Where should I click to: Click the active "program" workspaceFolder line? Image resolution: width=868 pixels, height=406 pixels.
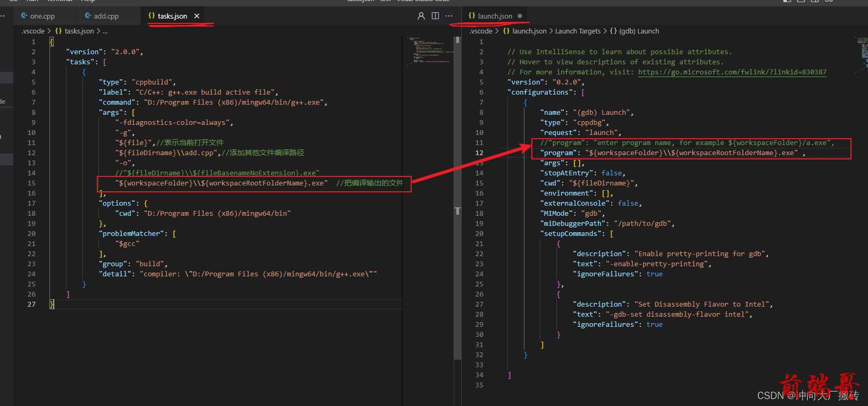[x=673, y=153]
